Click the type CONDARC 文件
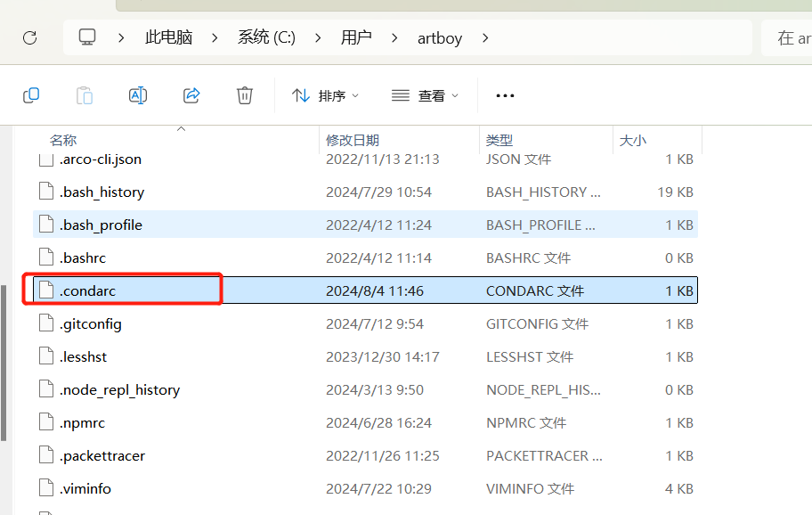Image resolution: width=812 pixels, height=515 pixels. click(535, 290)
